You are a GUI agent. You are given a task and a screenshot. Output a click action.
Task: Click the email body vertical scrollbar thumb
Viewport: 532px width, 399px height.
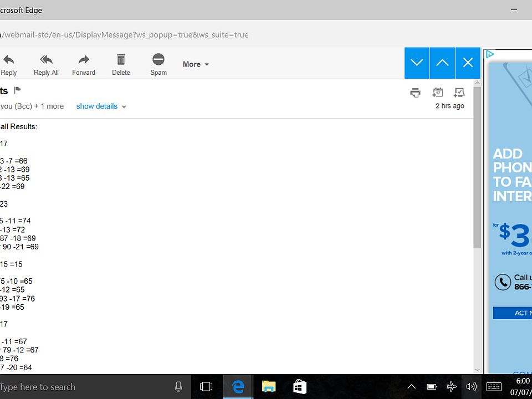477,172
